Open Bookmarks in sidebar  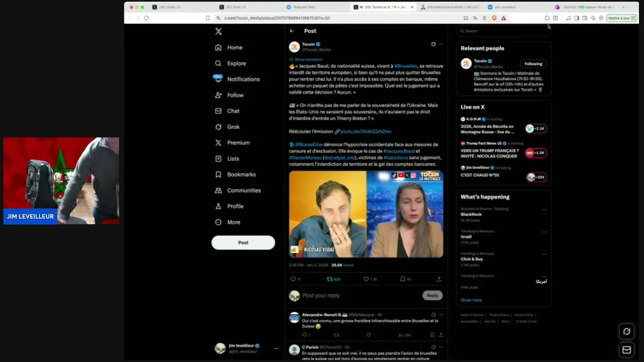235,174
